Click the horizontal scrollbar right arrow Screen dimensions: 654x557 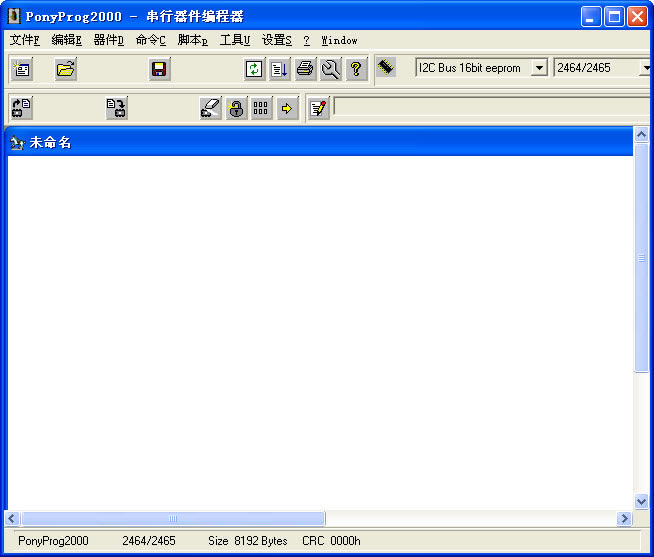tap(625, 519)
